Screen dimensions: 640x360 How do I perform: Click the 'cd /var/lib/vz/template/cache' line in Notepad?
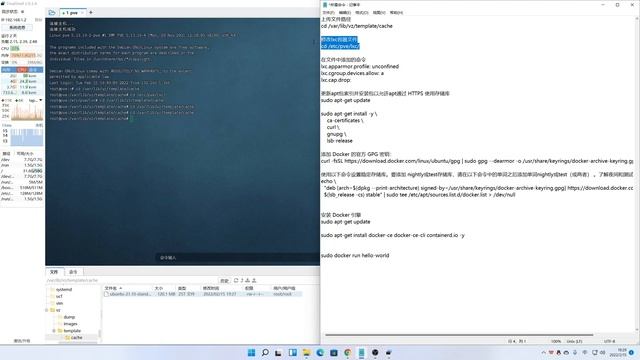357,26
